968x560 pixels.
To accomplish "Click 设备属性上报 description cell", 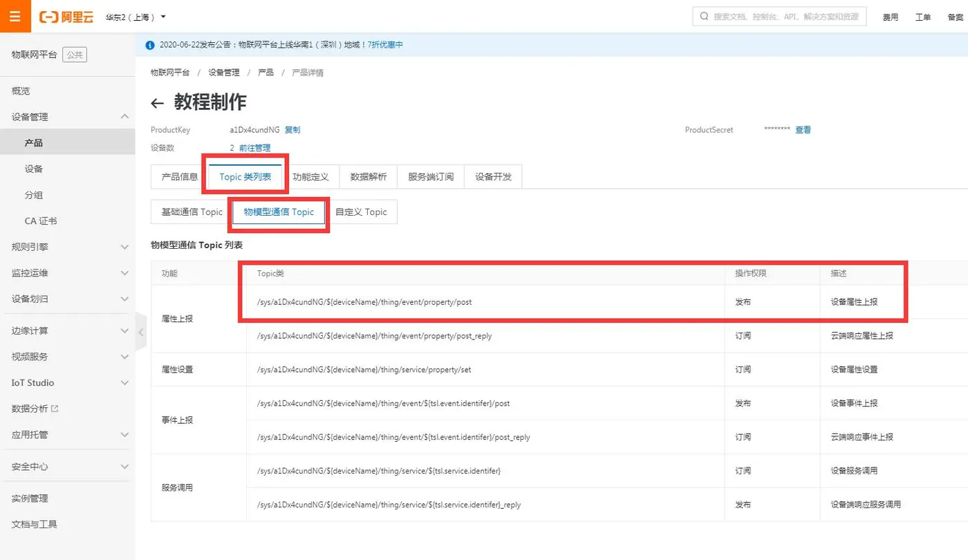I will click(855, 302).
